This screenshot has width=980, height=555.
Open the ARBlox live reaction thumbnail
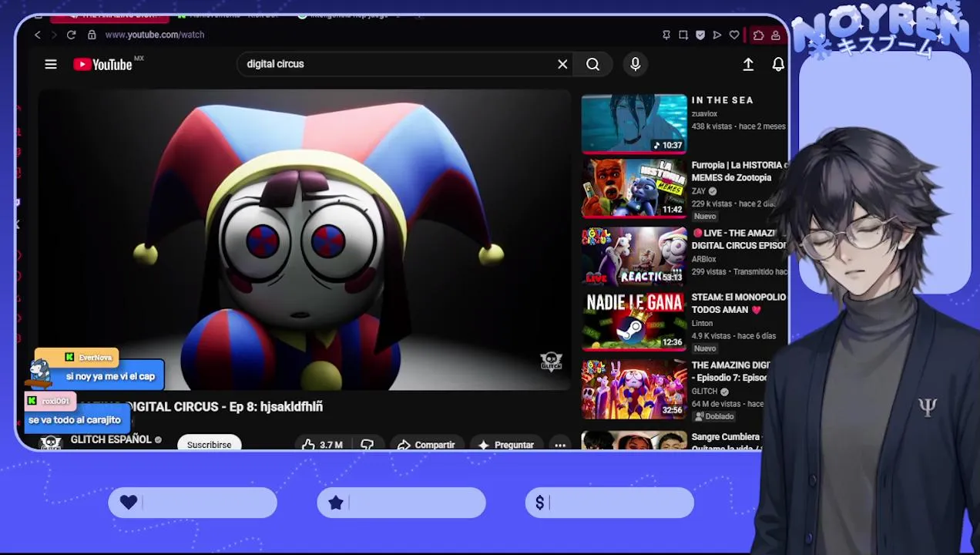tap(634, 257)
